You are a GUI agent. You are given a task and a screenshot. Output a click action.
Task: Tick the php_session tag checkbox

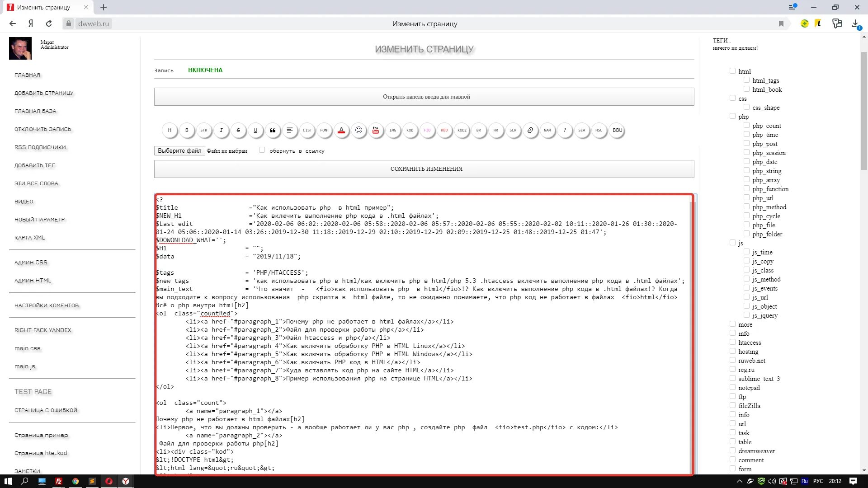coord(746,152)
